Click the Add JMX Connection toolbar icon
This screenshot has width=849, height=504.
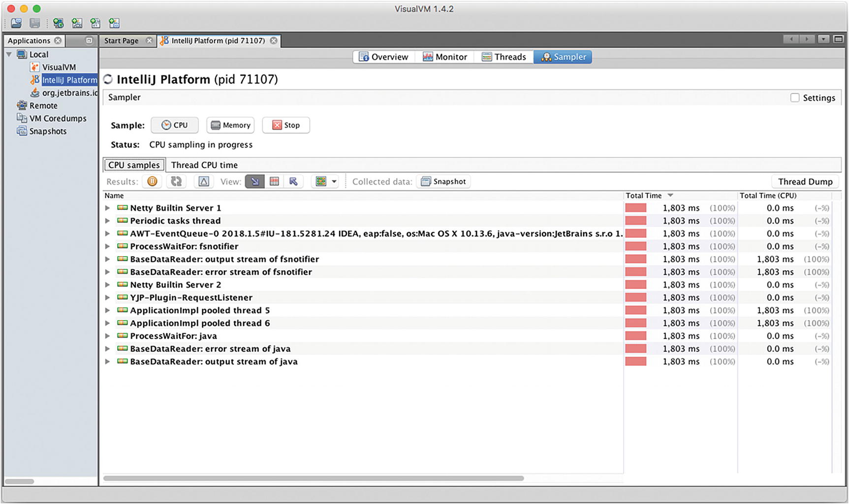tap(77, 23)
